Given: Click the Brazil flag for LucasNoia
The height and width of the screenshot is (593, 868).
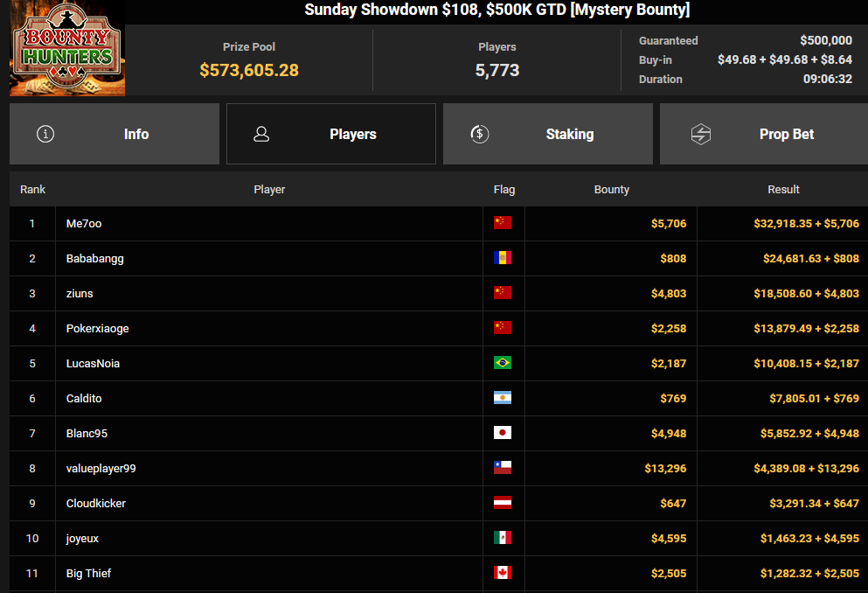Looking at the screenshot, I should click(503, 363).
